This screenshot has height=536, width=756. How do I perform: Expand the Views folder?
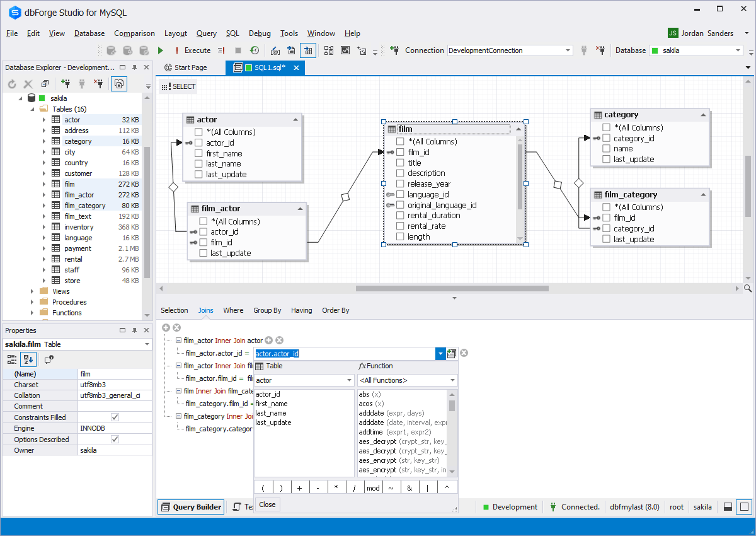pyautogui.click(x=33, y=291)
